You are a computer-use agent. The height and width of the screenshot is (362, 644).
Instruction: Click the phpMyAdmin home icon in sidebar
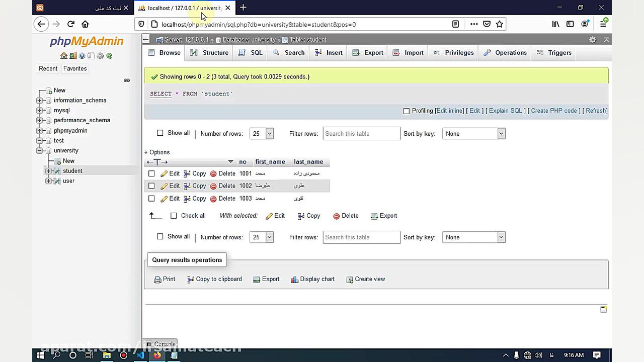click(64, 56)
